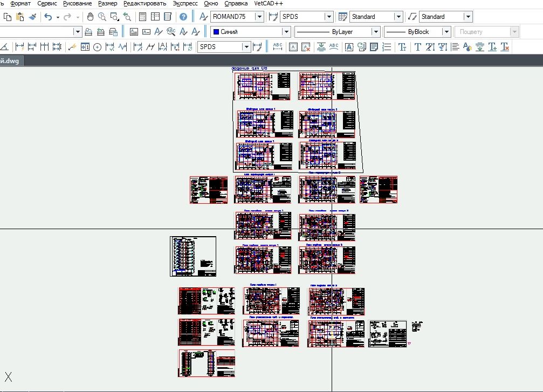
Task: Expand the Standard multileader style dropdown
Action: pos(468,17)
